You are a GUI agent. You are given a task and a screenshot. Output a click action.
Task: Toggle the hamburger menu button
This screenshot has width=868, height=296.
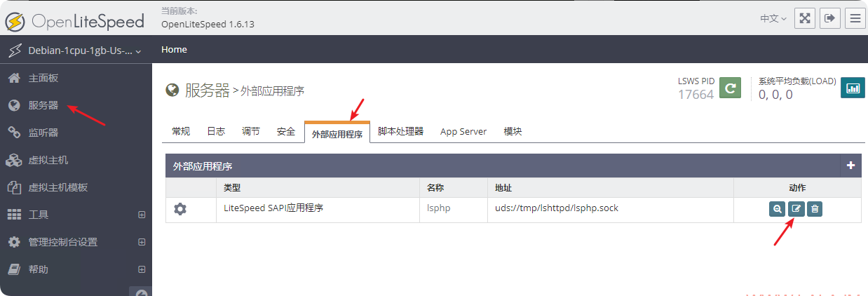(855, 18)
